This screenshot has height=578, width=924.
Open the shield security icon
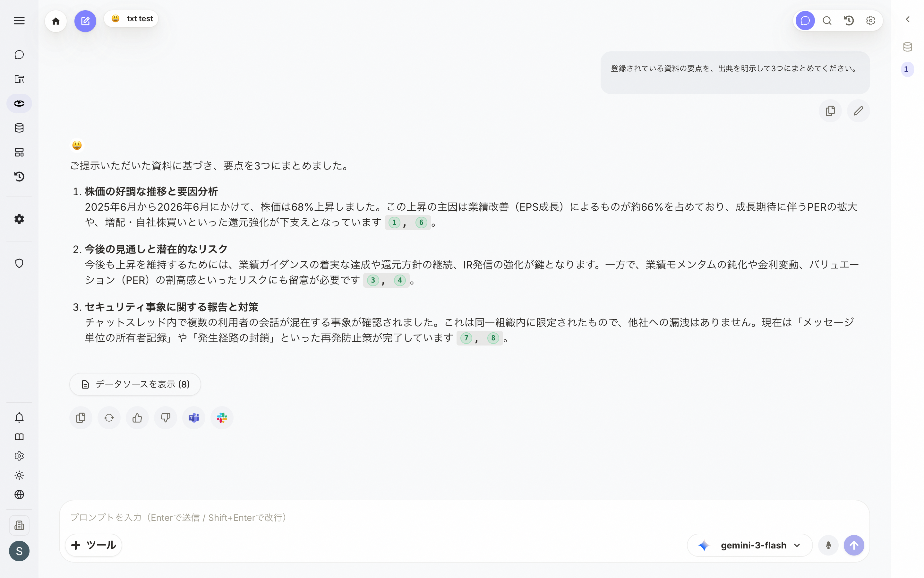(x=19, y=263)
